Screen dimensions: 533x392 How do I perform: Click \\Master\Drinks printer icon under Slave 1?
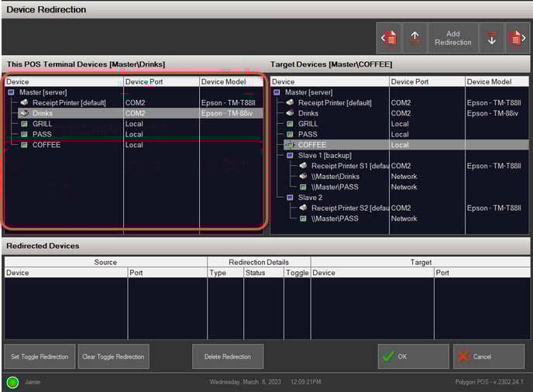[303, 176]
